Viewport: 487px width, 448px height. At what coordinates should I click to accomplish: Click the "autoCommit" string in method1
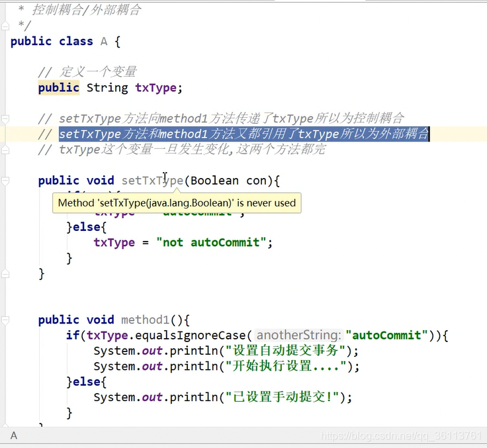click(387, 336)
